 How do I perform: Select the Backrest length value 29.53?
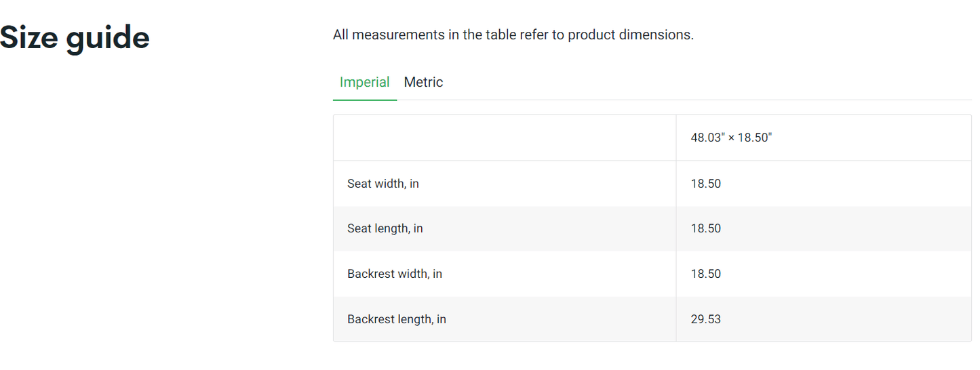point(705,319)
